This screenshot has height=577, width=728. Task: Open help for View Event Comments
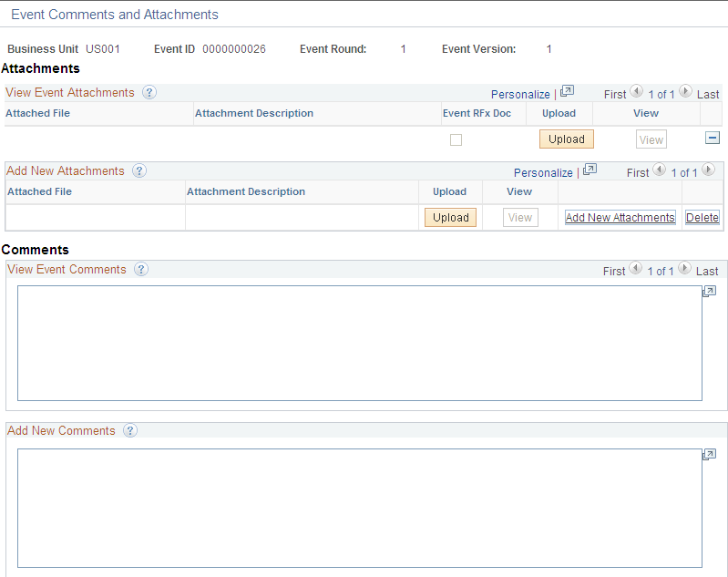141,270
